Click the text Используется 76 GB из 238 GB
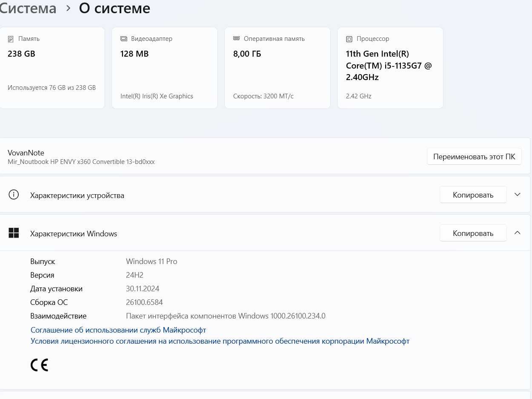Screen dimensions: 532x399 (x=51, y=88)
